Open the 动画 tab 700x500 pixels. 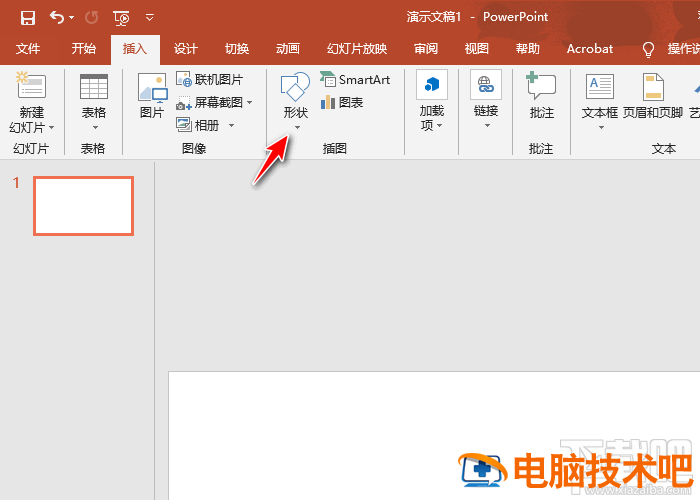tap(288, 49)
